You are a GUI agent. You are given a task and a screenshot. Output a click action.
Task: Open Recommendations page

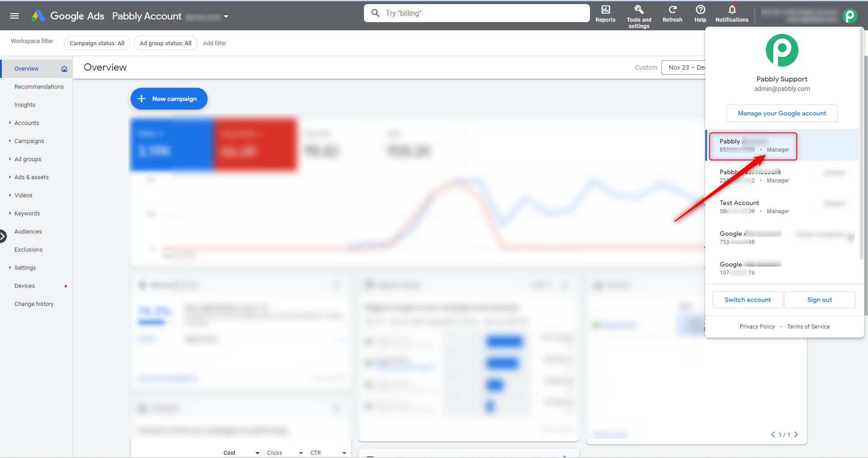39,87
